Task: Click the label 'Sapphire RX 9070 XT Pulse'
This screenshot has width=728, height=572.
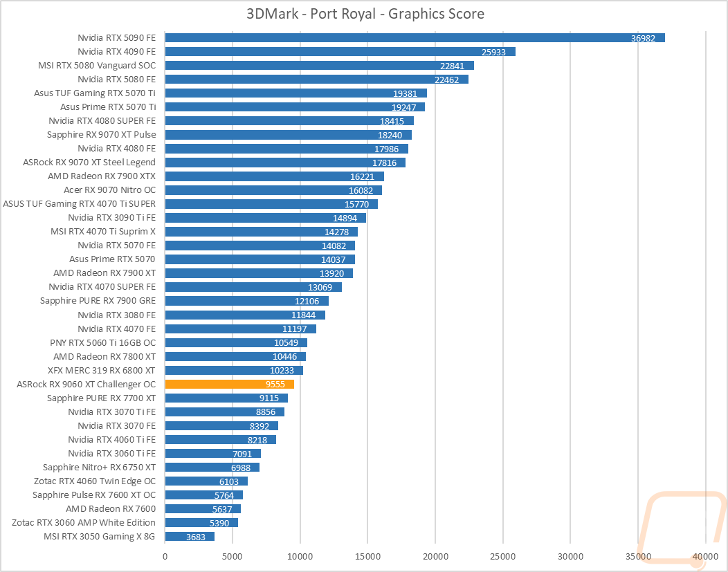Action: click(101, 135)
